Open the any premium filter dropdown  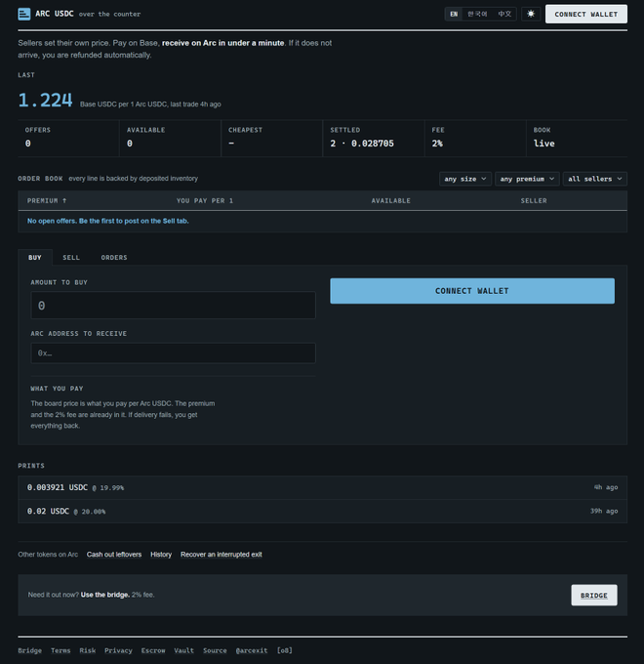(527, 179)
